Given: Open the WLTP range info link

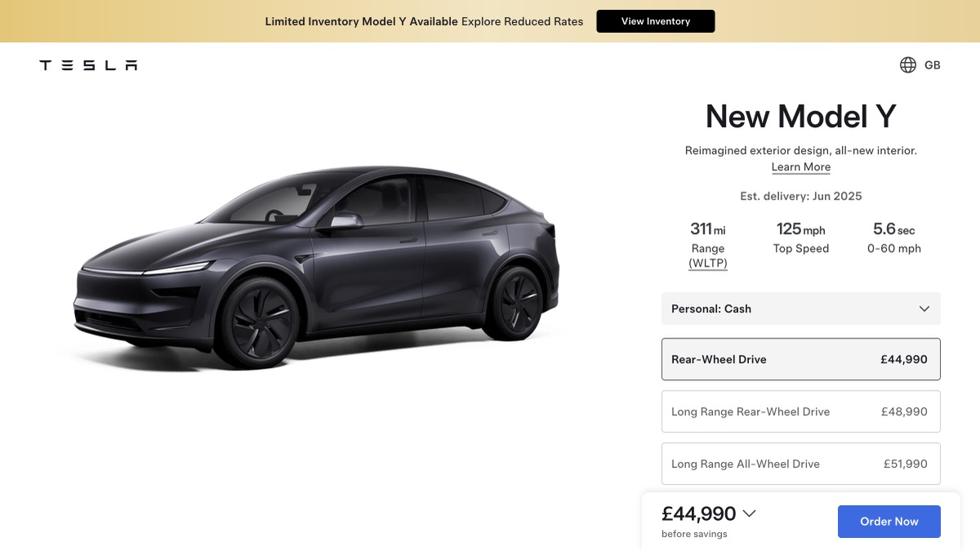Looking at the screenshot, I should [x=708, y=263].
